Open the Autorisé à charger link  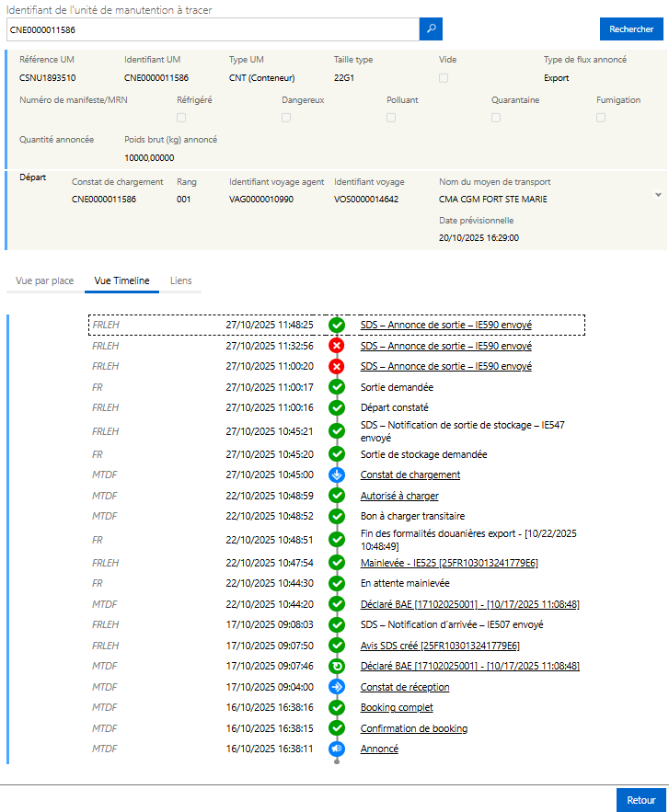[399, 496]
